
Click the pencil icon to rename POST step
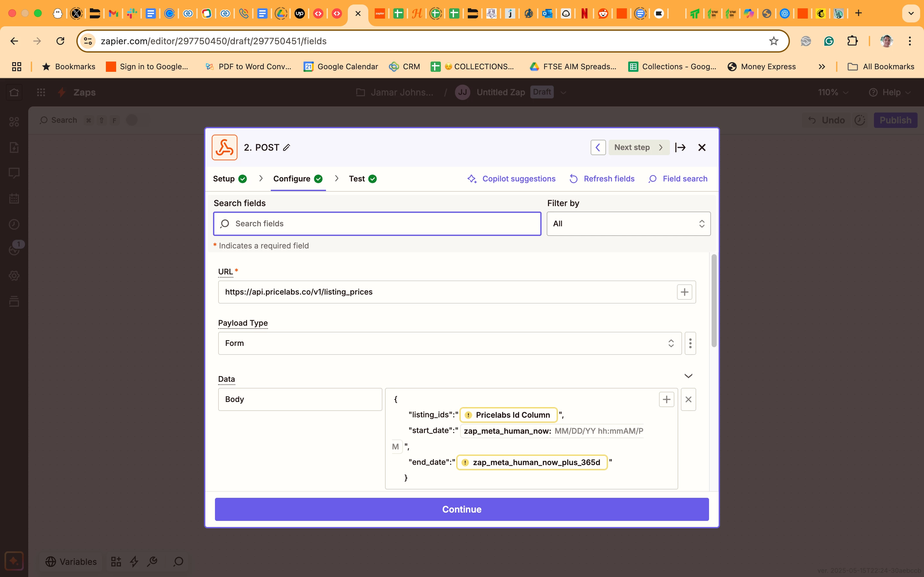pyautogui.click(x=287, y=148)
